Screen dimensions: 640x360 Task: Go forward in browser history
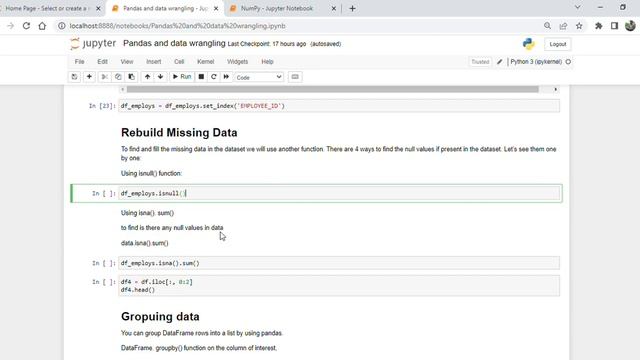pyautogui.click(x=11, y=26)
